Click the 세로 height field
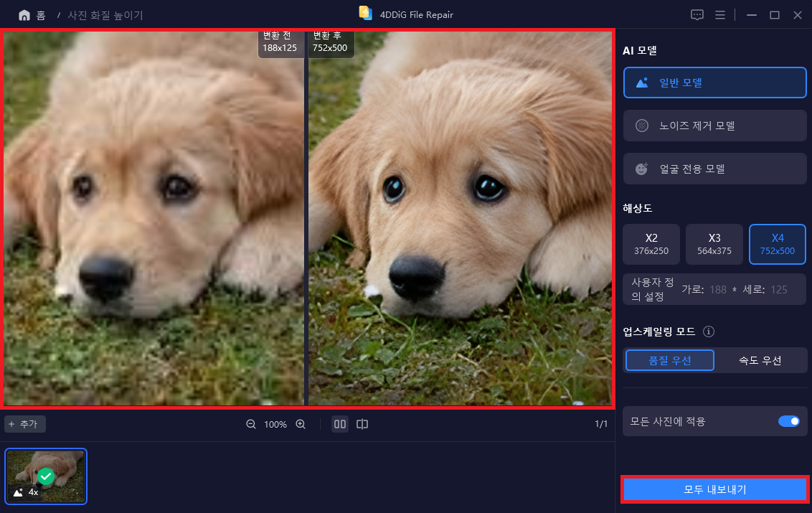812x513 pixels. click(779, 290)
